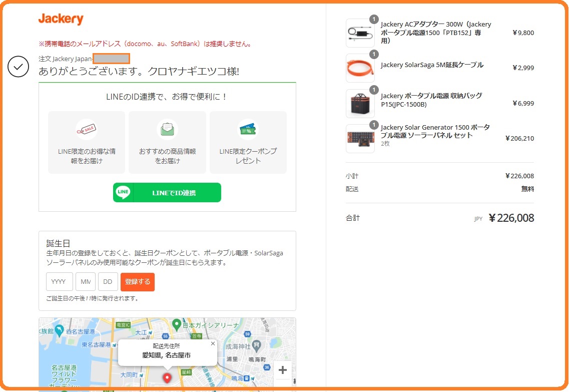The height and width of the screenshot is (392, 570).
Task: Click the 合計 total amount ¥226,008
Action: [x=511, y=218]
